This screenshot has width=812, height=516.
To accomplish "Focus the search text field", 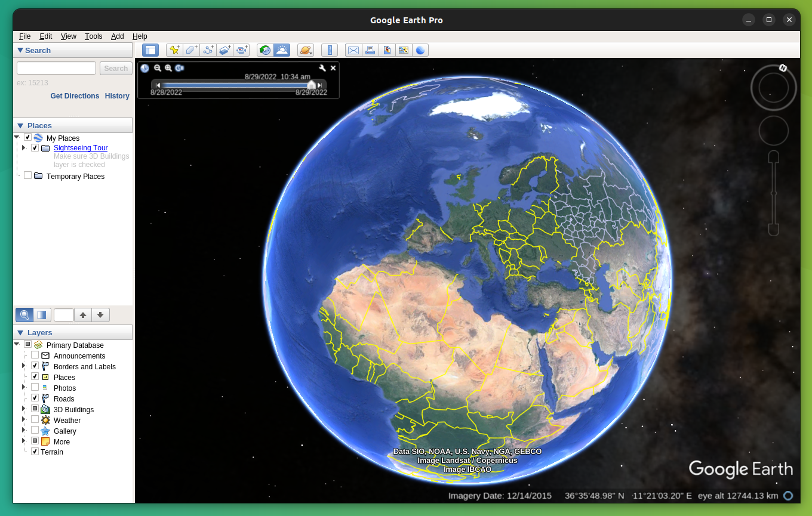I will [x=56, y=68].
